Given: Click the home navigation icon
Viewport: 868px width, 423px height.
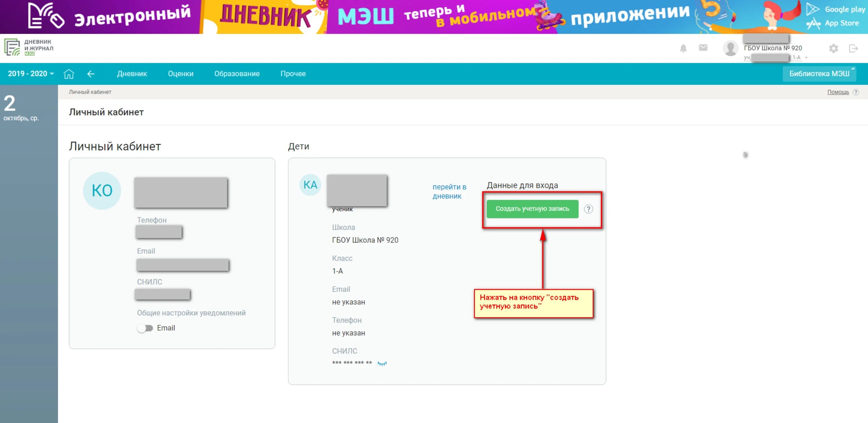Looking at the screenshot, I should point(68,74).
